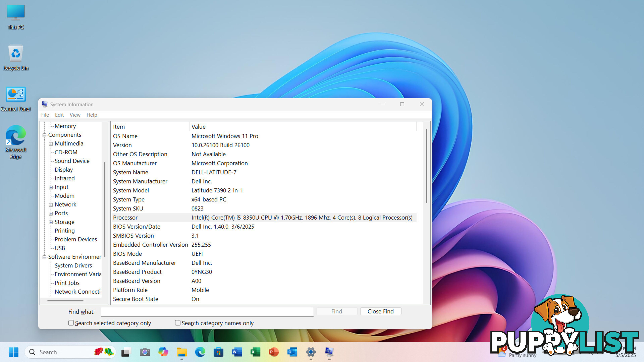Screen dimensions: 644x362
Task: Close the System Information window
Action: pos(422,104)
